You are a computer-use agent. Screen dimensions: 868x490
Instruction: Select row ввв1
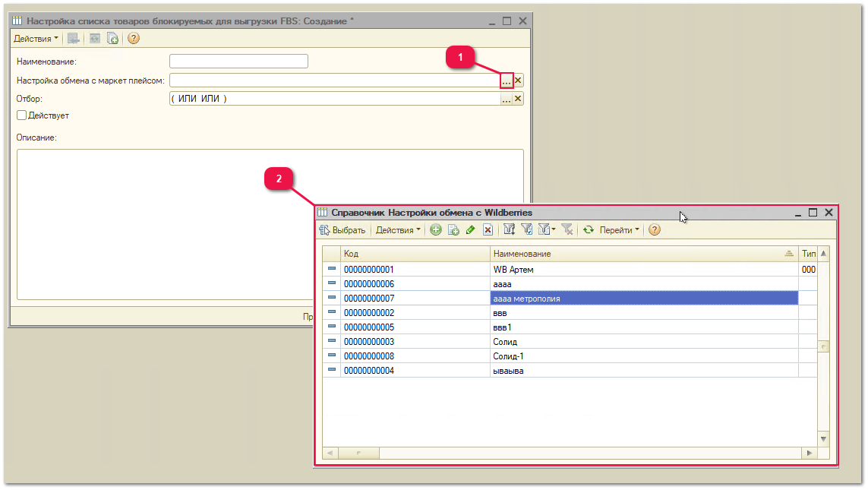click(570, 327)
